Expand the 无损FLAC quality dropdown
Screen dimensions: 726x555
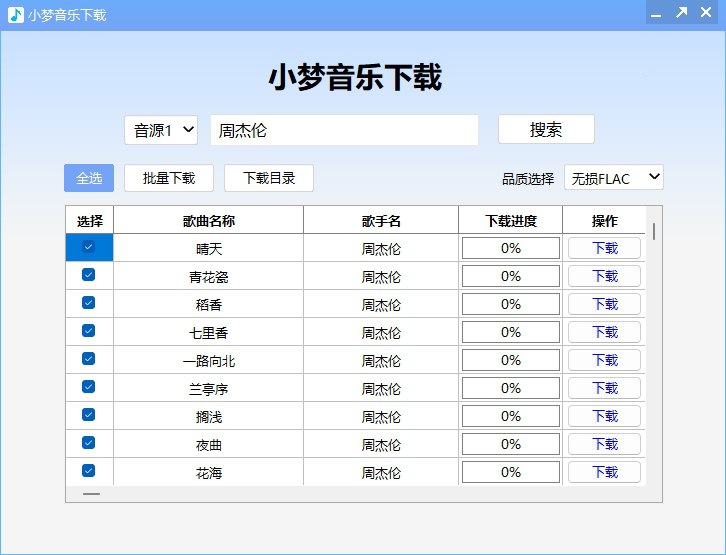tap(614, 178)
